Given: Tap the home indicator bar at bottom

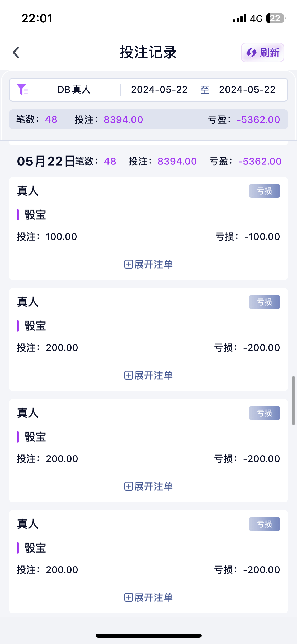Looking at the screenshot, I should coord(148,636).
